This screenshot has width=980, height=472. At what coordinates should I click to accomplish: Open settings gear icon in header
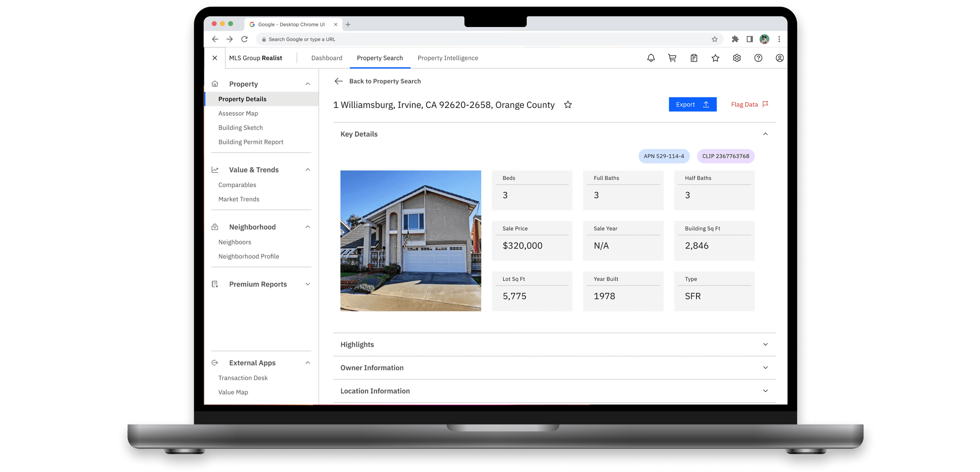[x=737, y=58]
